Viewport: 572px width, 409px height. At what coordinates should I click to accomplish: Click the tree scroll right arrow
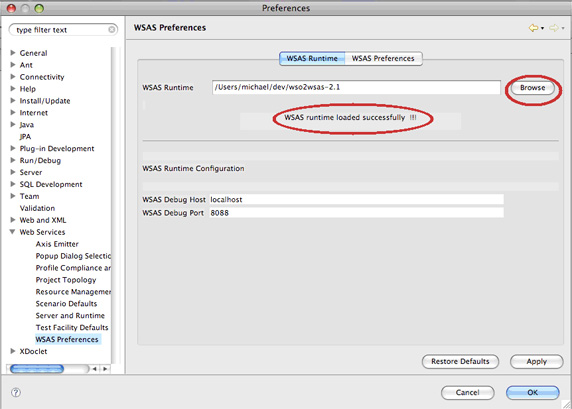[105, 369]
